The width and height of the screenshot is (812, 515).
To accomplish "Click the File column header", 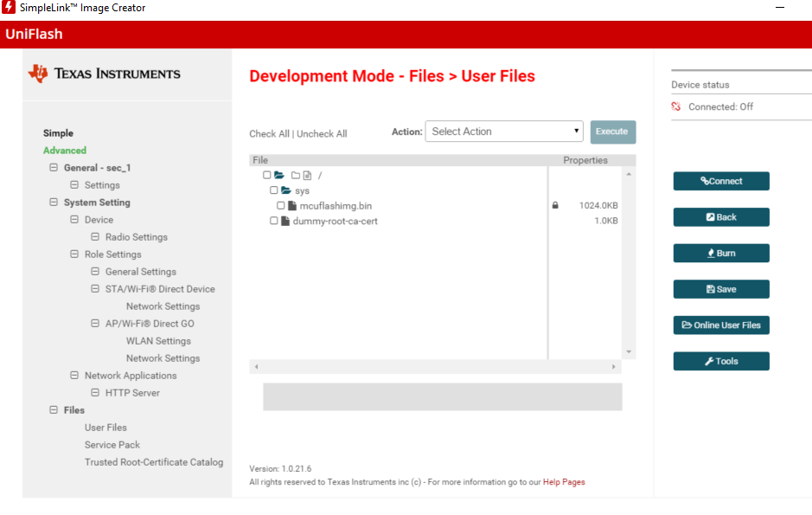I will coord(260,160).
